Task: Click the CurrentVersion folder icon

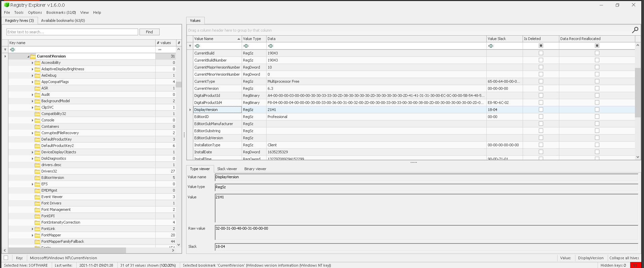Action: click(x=33, y=56)
